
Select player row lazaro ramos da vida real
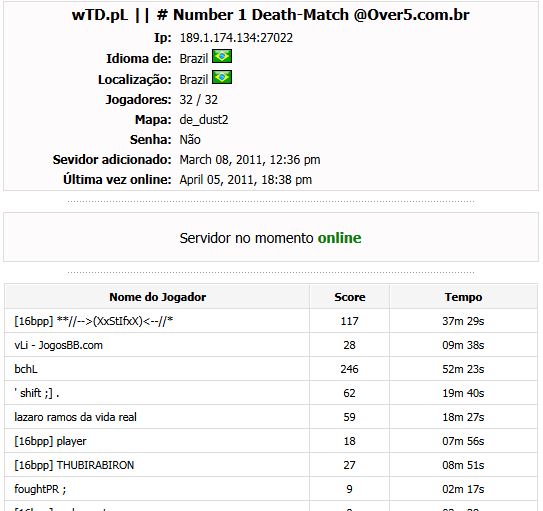click(x=271, y=417)
